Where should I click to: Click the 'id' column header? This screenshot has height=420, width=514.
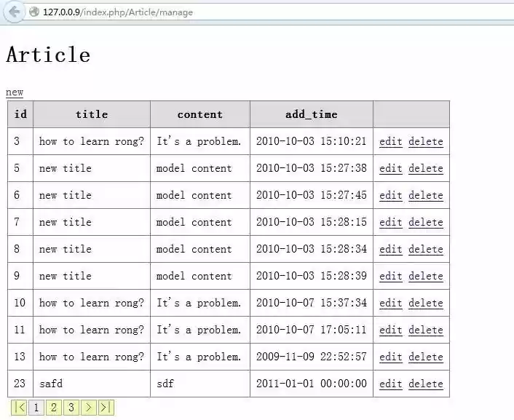point(20,114)
